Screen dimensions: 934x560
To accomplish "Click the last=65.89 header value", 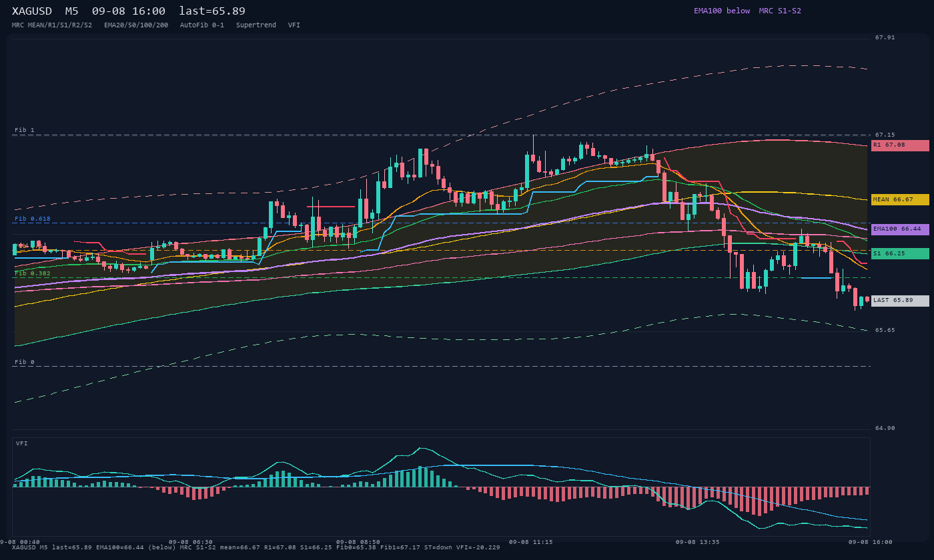I will click(x=212, y=11).
